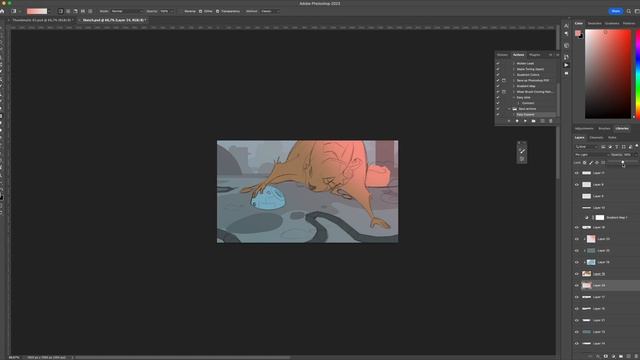Open the Layers panel Opacity dropdown

tap(636, 155)
